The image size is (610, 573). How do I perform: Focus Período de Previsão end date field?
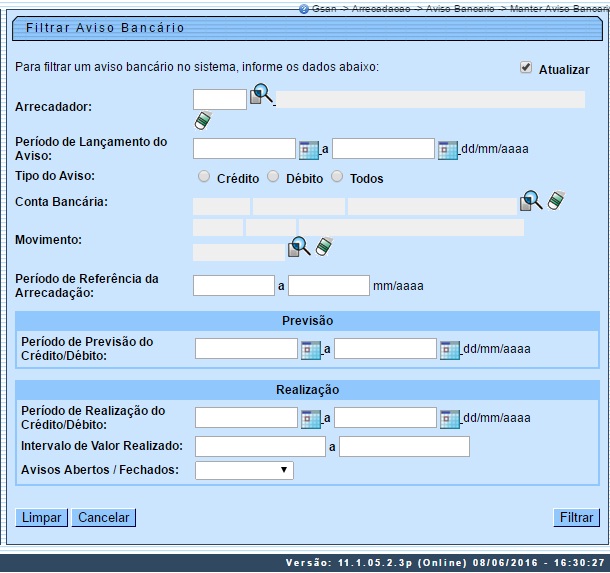pyautogui.click(x=386, y=349)
